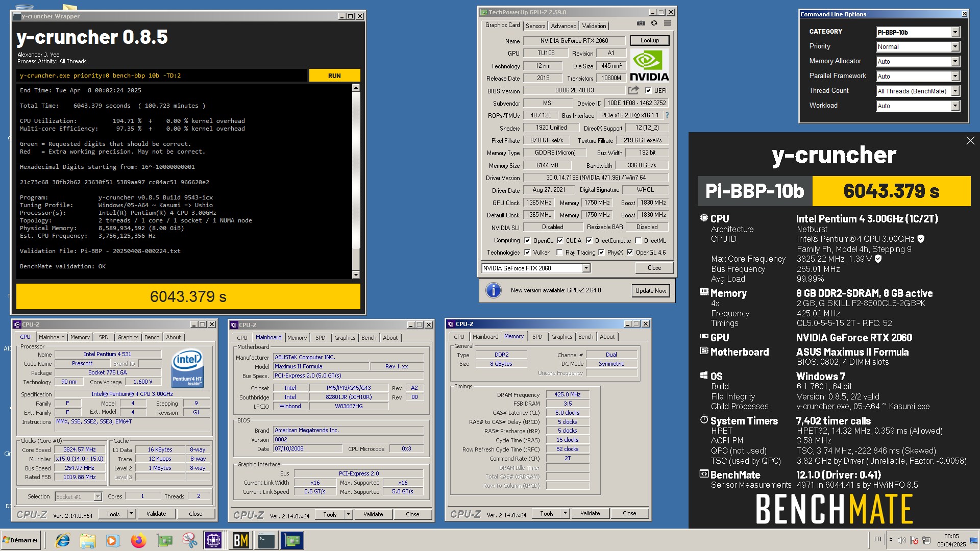Toggle the CUDA checkbox
980x551 pixels.
pos(560,240)
